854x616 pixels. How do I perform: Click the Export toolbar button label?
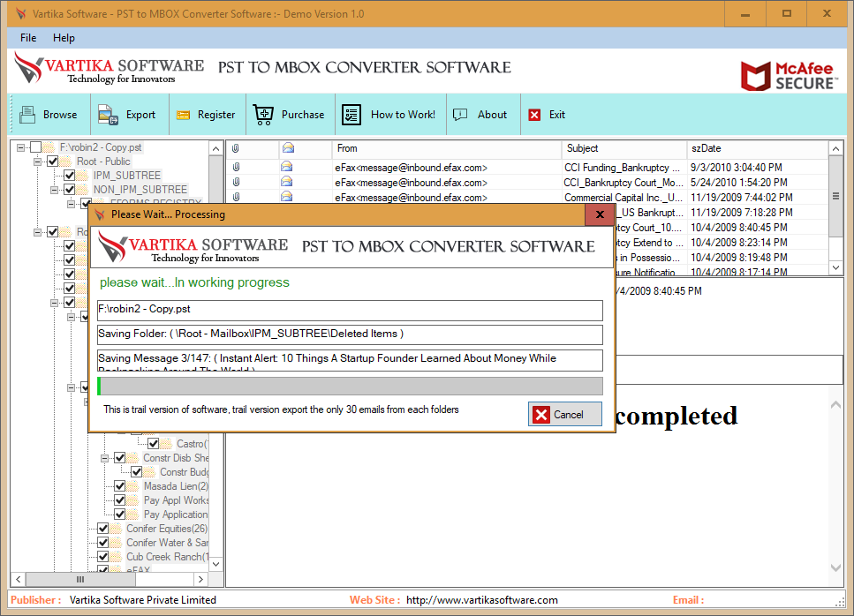(140, 115)
